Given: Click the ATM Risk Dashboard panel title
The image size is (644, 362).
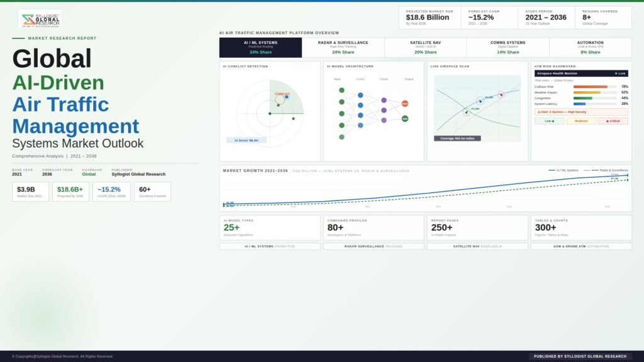Looking at the screenshot, I should pos(555,66).
